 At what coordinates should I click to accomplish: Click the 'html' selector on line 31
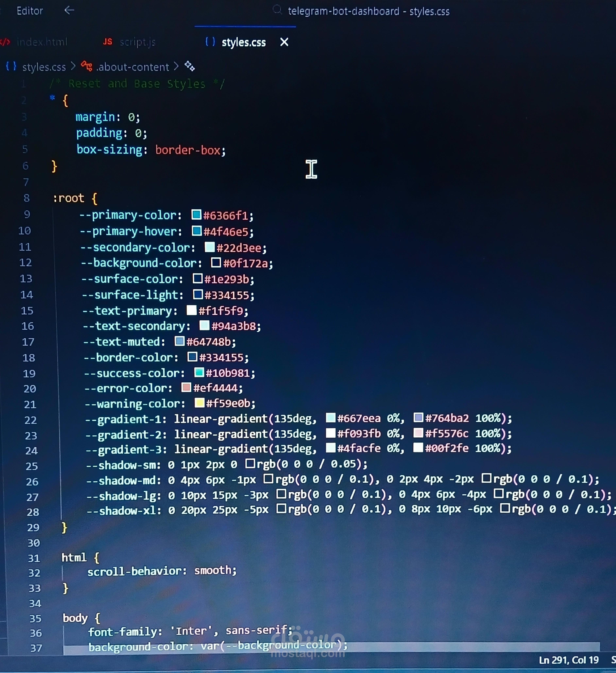(x=74, y=558)
